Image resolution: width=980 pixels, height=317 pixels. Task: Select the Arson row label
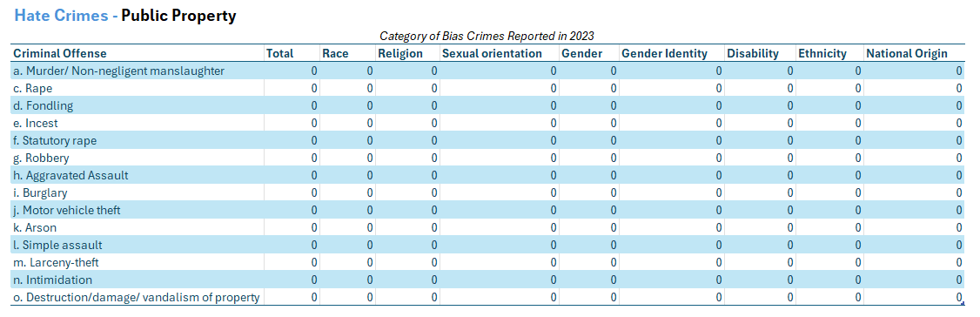coord(35,228)
